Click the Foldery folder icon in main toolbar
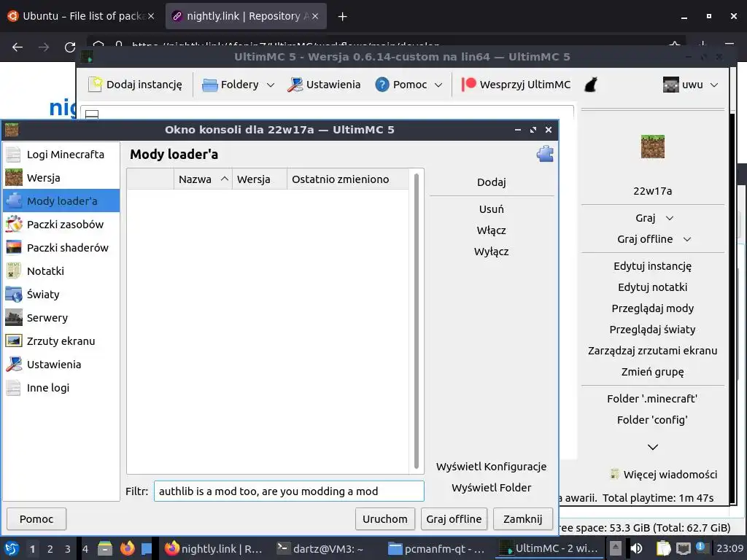Screen dimensions: 747x560 click(209, 85)
